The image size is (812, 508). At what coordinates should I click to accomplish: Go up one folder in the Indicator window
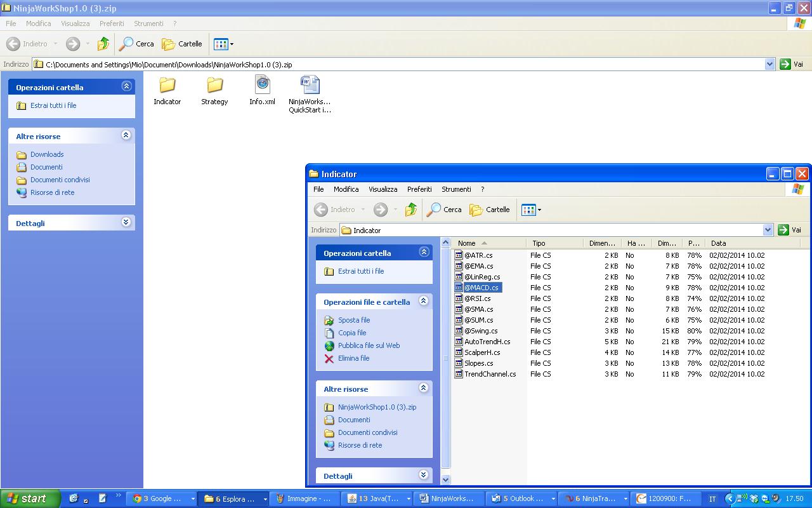pos(411,210)
